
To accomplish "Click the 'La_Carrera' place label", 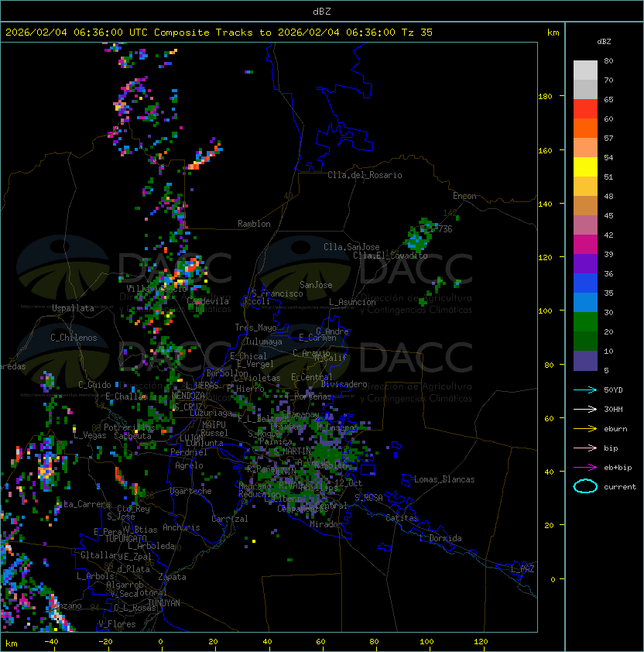I will [87, 504].
